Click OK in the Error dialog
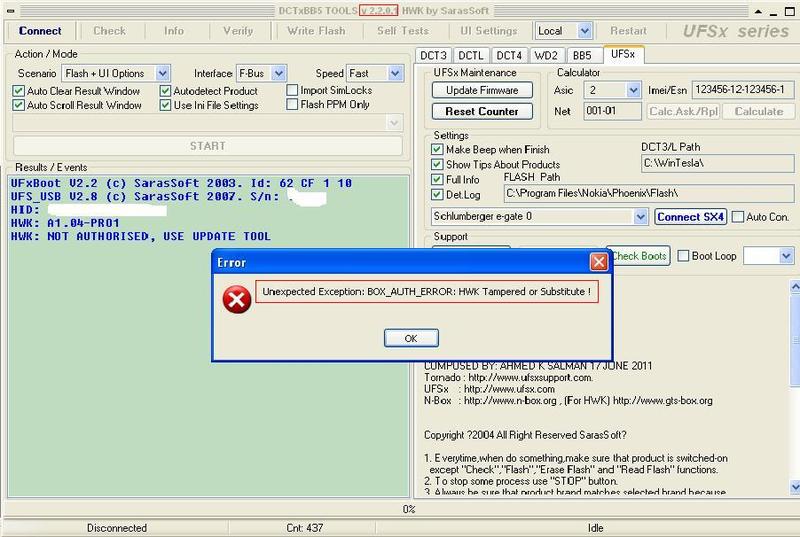Image resolution: width=800 pixels, height=537 pixels. (411, 338)
